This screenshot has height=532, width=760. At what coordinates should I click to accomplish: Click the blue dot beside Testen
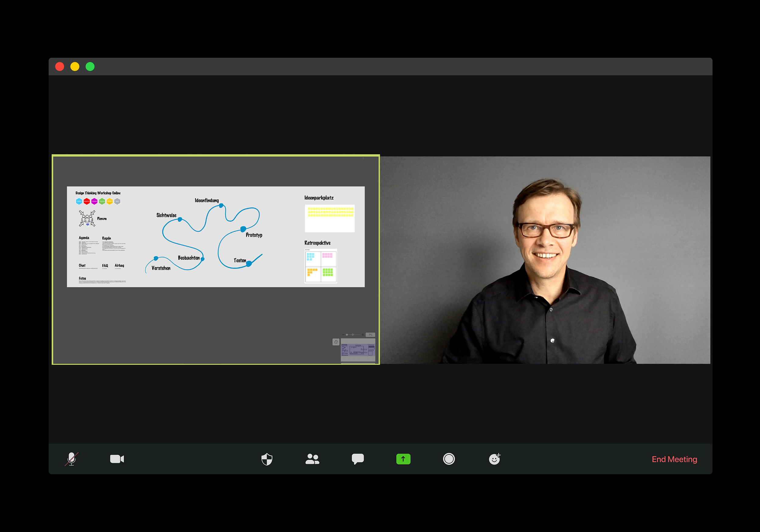coord(249,264)
